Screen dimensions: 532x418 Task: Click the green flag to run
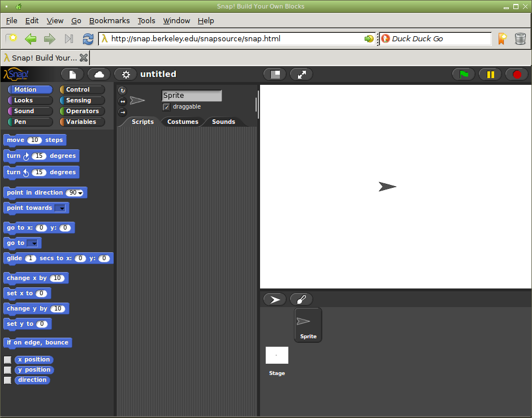pyautogui.click(x=464, y=74)
